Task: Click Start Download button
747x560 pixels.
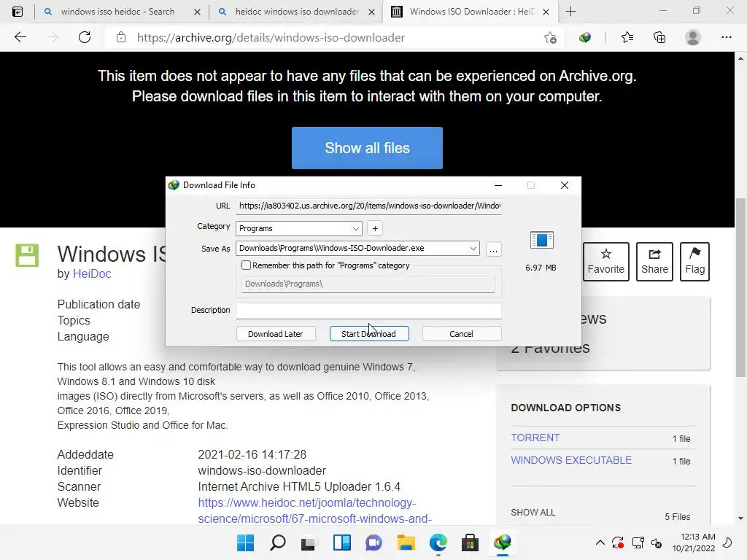Action: (x=368, y=334)
